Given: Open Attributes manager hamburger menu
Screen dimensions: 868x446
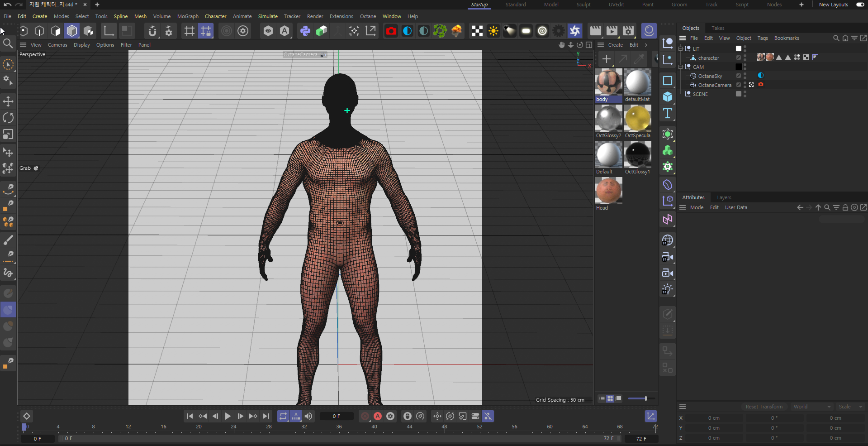Looking at the screenshot, I should 683,207.
